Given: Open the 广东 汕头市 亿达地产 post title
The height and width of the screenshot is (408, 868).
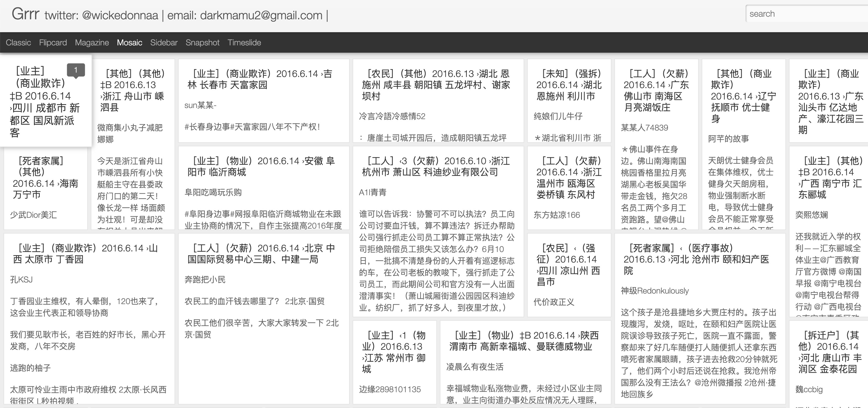Looking at the screenshot, I should [x=831, y=102].
